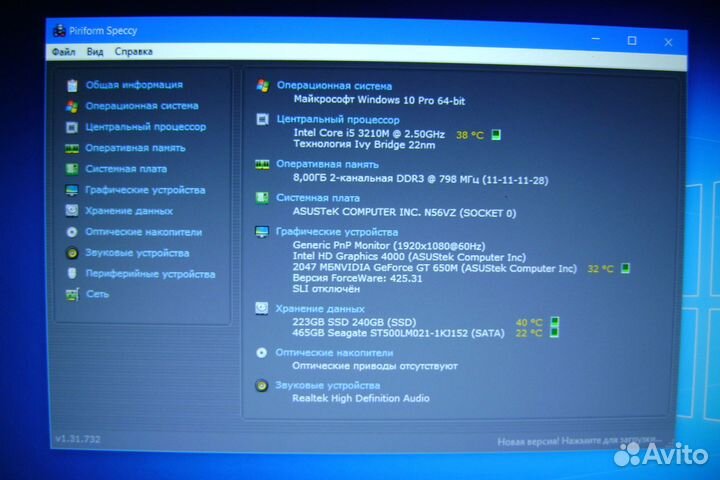
Task: Select Хранение данных in the sidebar
Action: (129, 211)
